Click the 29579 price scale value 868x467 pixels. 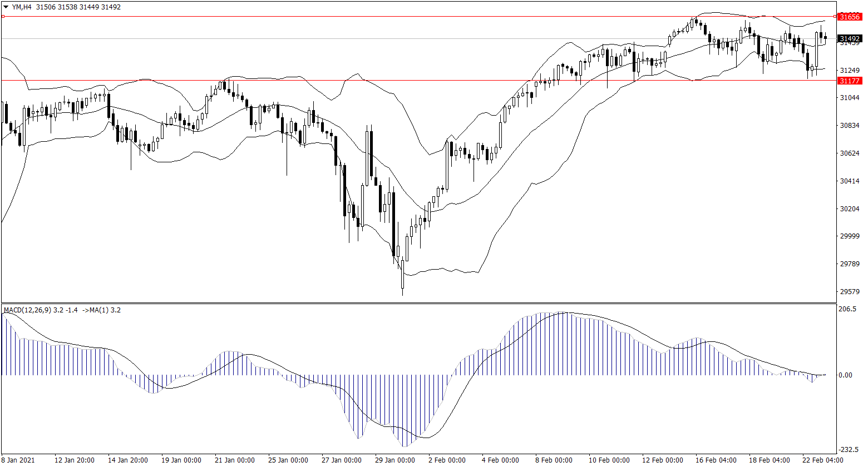click(x=849, y=292)
